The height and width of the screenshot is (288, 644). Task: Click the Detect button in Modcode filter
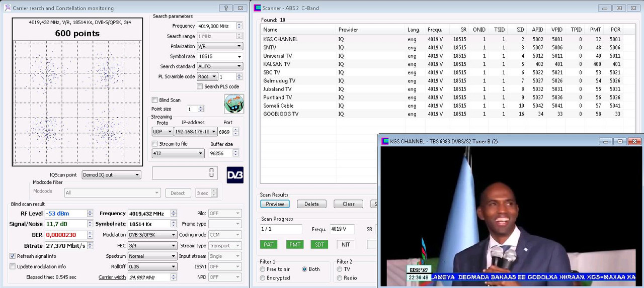pyautogui.click(x=179, y=193)
